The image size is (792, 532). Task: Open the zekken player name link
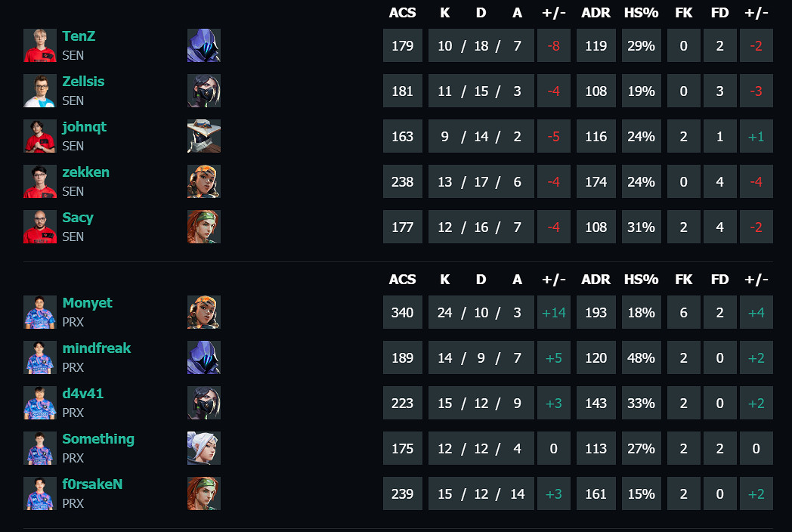click(x=85, y=172)
